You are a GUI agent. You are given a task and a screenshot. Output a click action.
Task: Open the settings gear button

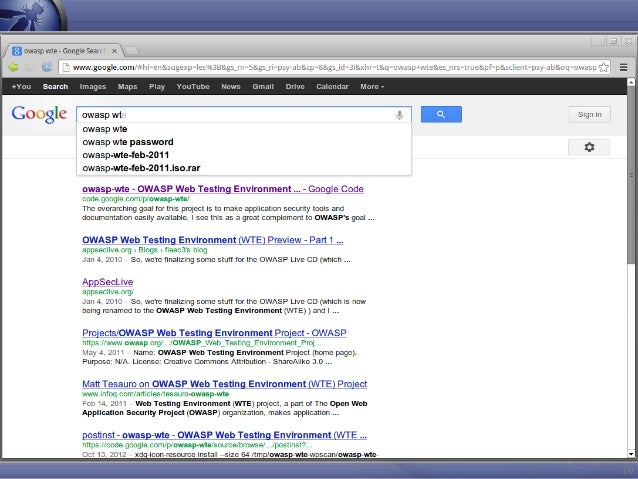pos(589,147)
